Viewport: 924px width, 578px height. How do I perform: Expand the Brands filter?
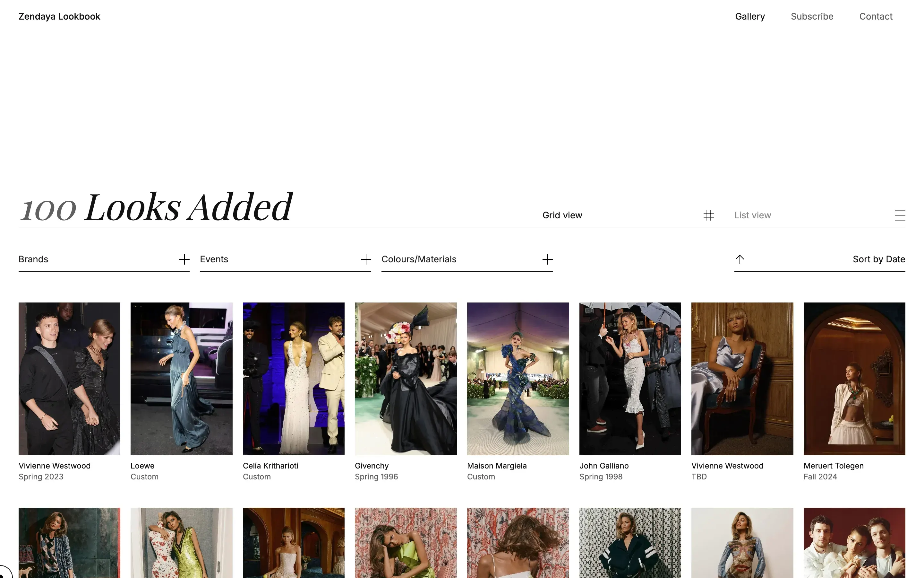(104, 259)
